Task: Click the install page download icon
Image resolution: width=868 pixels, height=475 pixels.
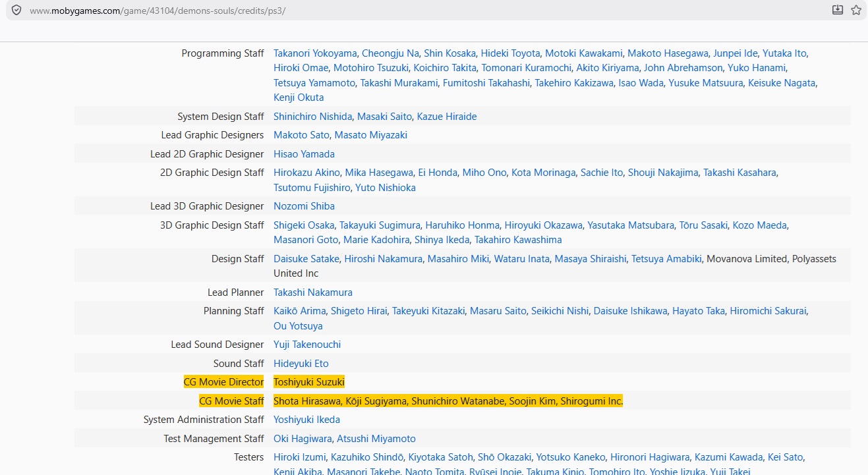Action: pyautogui.click(x=838, y=10)
